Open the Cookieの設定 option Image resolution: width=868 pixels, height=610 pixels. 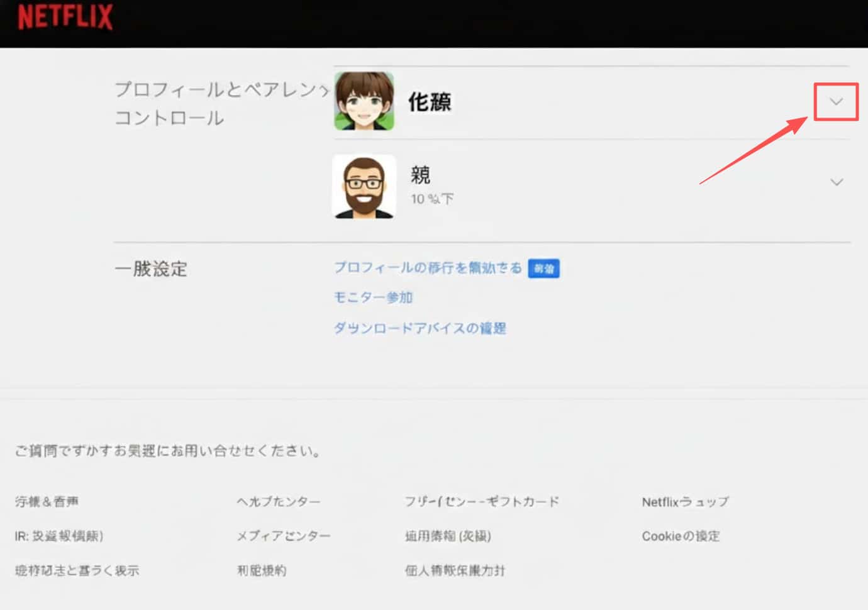tap(681, 536)
